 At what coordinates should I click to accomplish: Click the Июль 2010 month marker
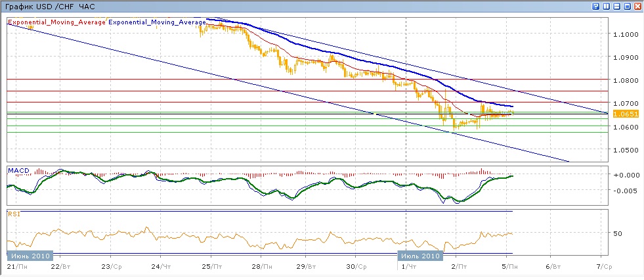point(421,256)
